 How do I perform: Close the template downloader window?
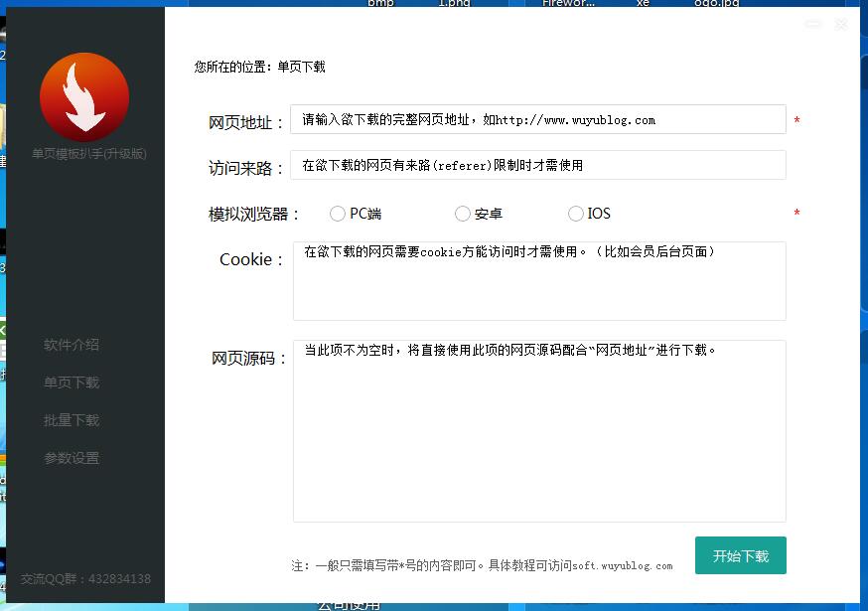[x=841, y=24]
